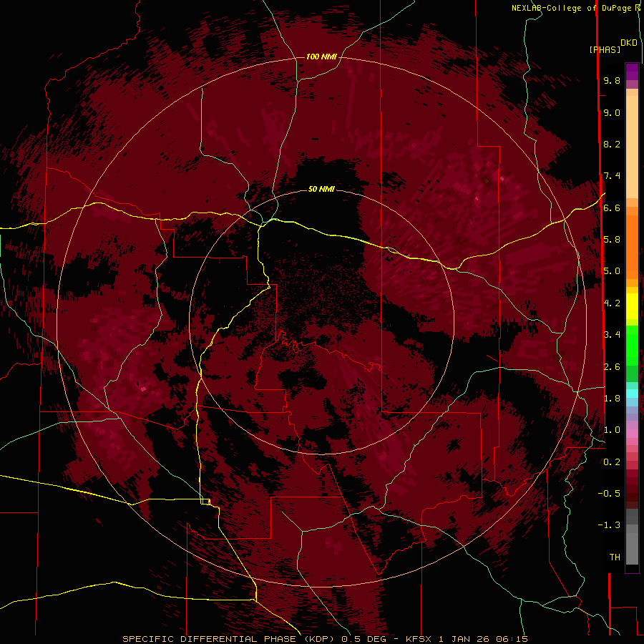Click the 2.6 value on the scale
Screen dimensions: 644x644
(612, 367)
